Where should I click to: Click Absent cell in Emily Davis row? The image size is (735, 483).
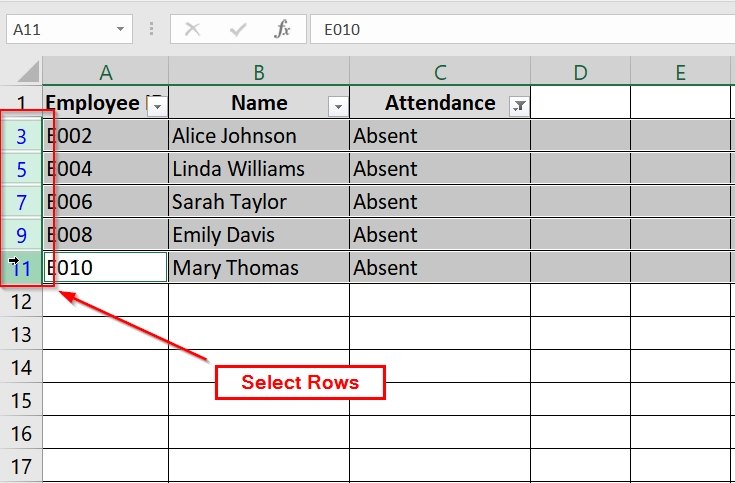click(x=440, y=234)
